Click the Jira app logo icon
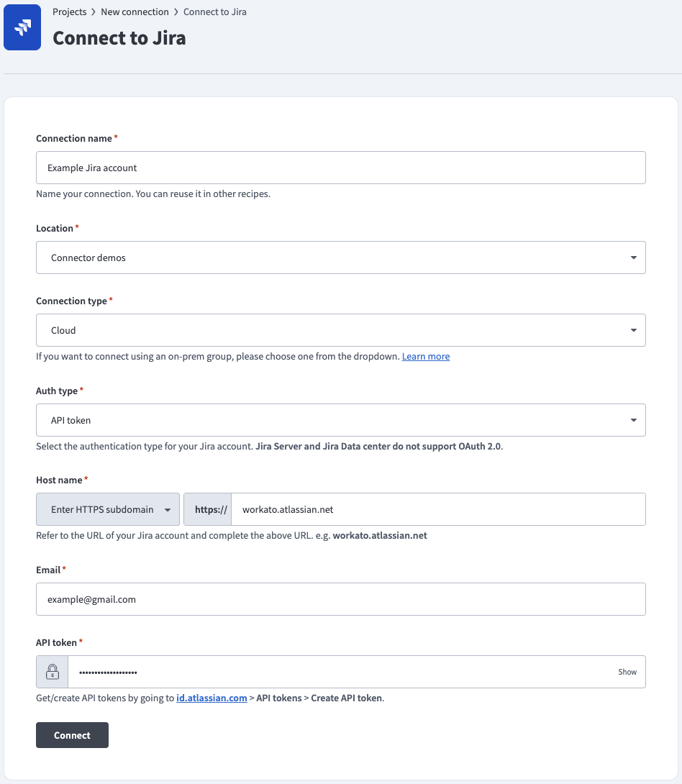This screenshot has height=784, width=682. point(22,27)
